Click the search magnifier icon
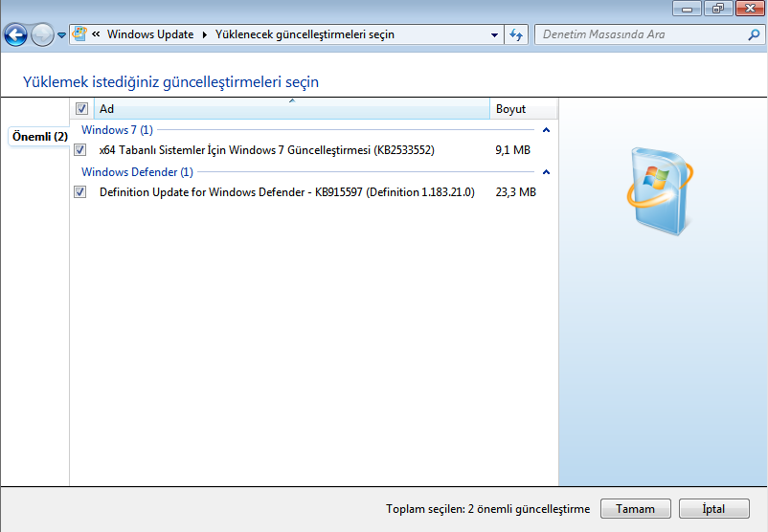 click(x=753, y=34)
